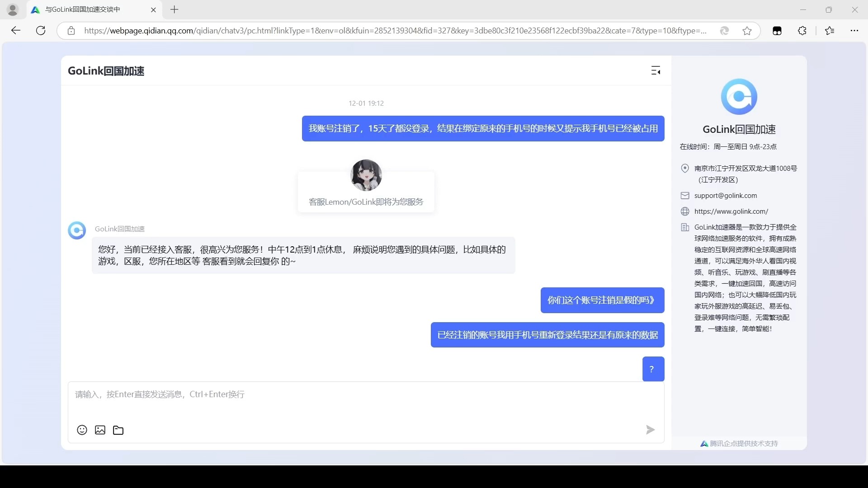Send the message with the arrow icon
The image size is (868, 488).
[x=650, y=430]
